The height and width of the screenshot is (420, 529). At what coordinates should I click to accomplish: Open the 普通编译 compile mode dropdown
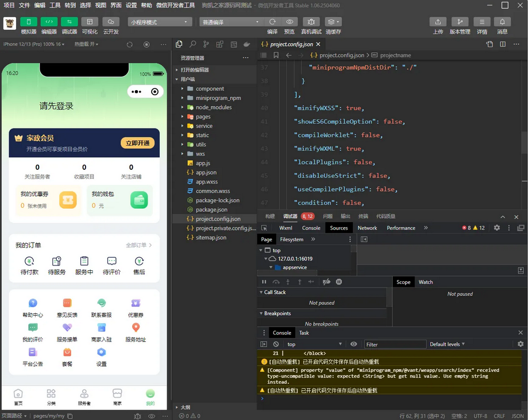coord(230,21)
